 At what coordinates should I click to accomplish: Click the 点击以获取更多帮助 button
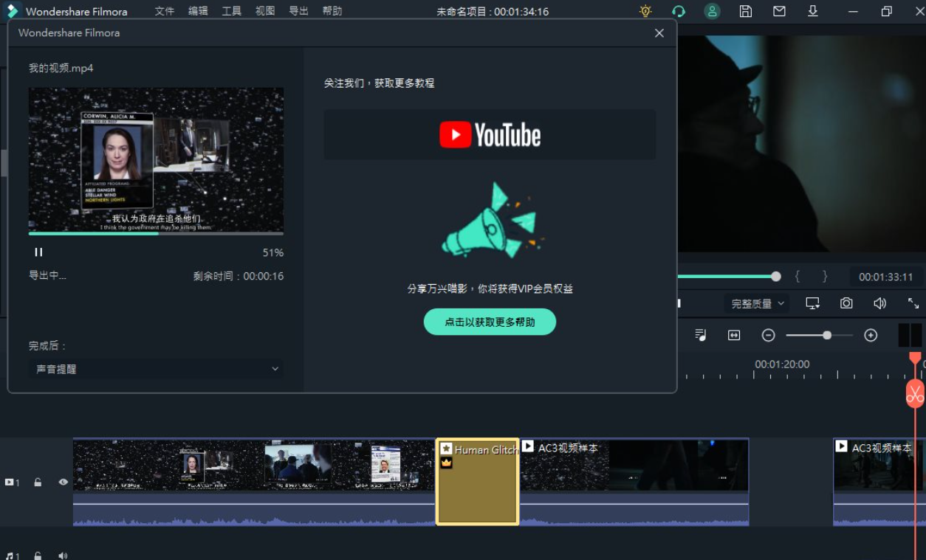coord(490,322)
